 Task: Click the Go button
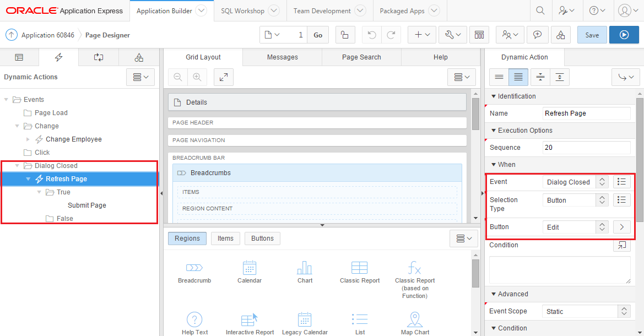point(318,34)
